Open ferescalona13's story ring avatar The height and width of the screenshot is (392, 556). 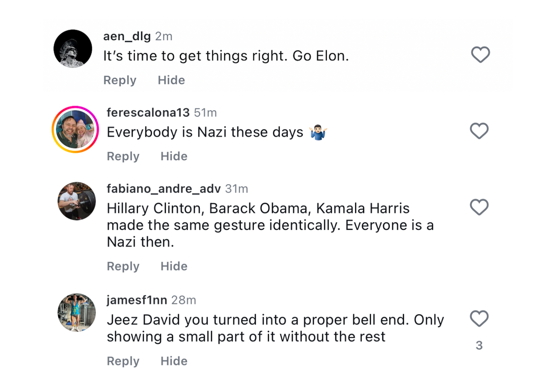76,129
